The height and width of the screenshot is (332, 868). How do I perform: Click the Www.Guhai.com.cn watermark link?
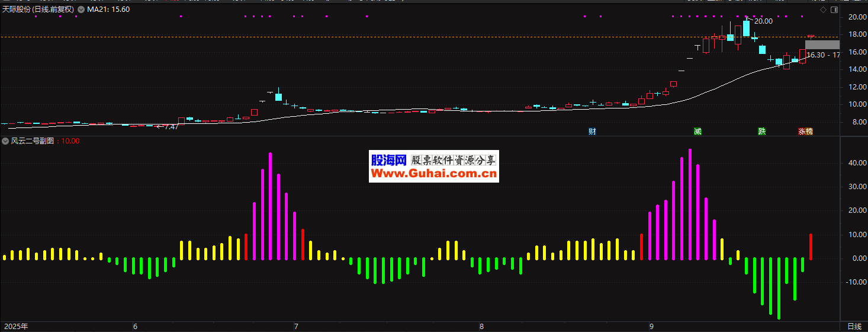click(433, 174)
